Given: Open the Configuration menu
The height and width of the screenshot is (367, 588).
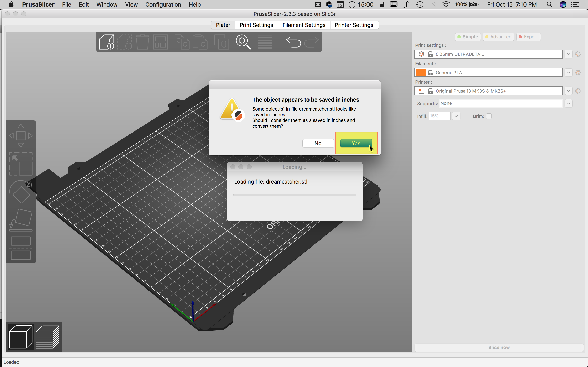Looking at the screenshot, I should (x=163, y=5).
